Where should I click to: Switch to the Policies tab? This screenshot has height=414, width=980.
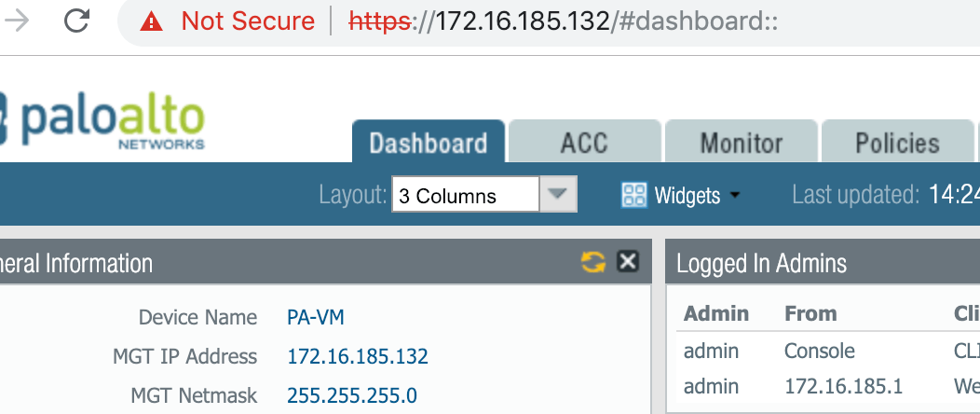pos(897,142)
